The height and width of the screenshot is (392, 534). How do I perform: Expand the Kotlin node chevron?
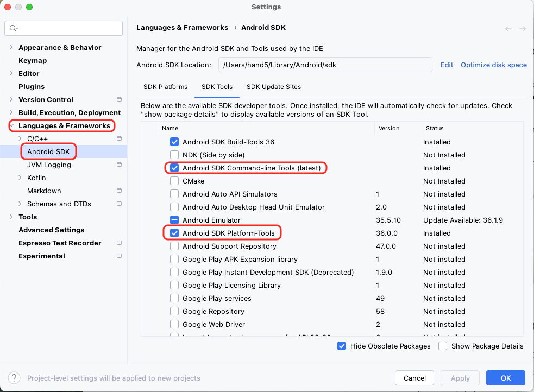20,178
